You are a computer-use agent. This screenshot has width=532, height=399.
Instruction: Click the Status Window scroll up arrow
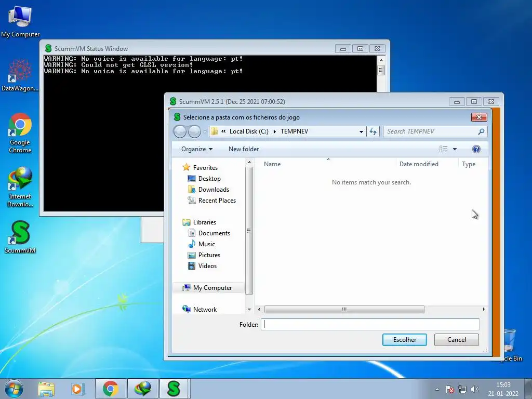(x=381, y=60)
